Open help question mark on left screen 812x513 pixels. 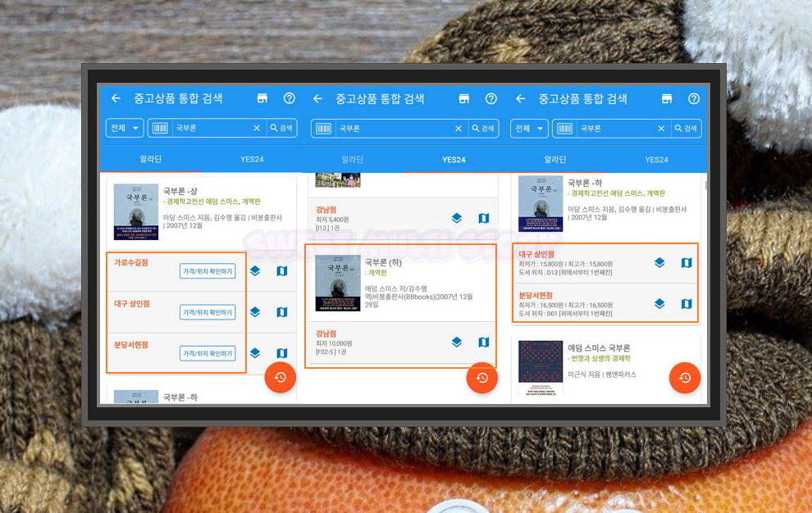[290, 98]
